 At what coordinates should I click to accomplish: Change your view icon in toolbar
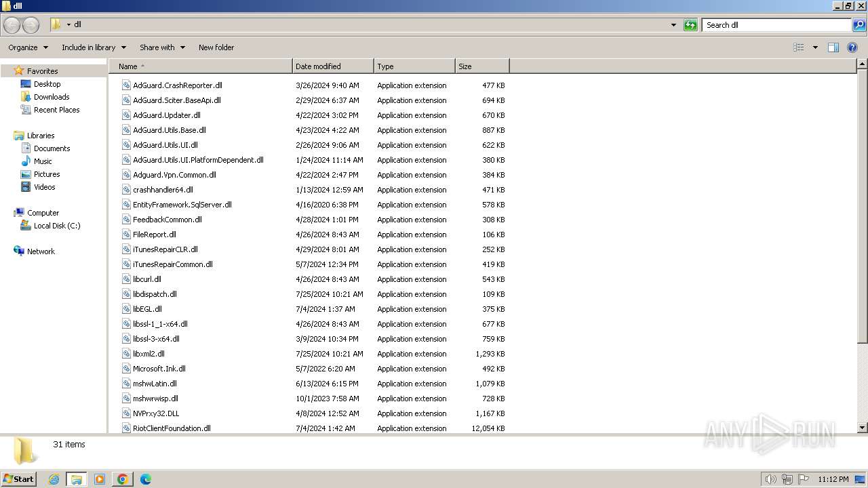(799, 47)
